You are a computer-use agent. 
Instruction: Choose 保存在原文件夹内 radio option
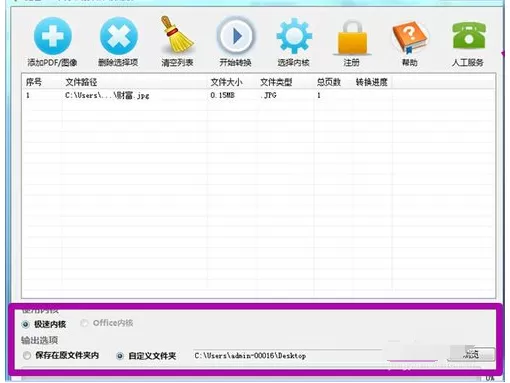tap(27, 356)
